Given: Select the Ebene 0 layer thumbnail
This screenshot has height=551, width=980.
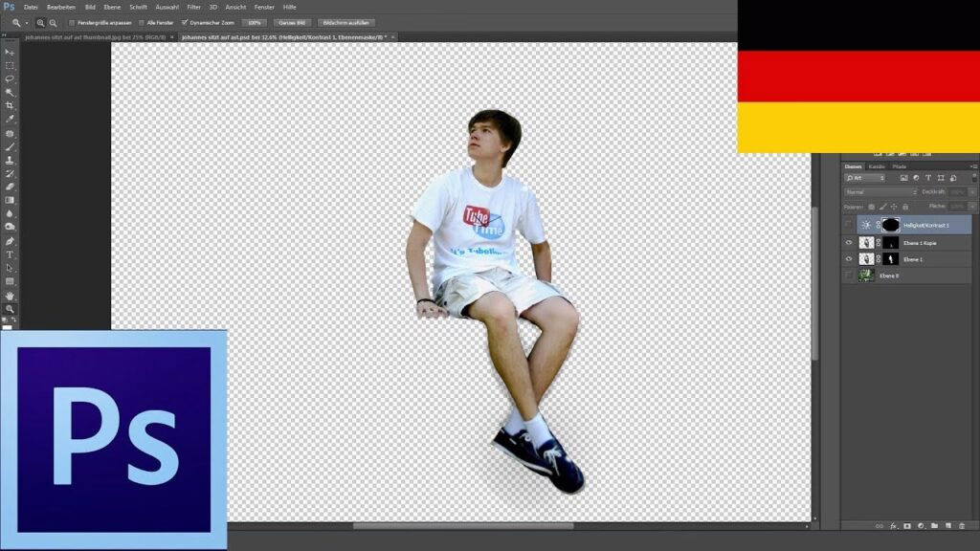Looking at the screenshot, I should (x=867, y=275).
